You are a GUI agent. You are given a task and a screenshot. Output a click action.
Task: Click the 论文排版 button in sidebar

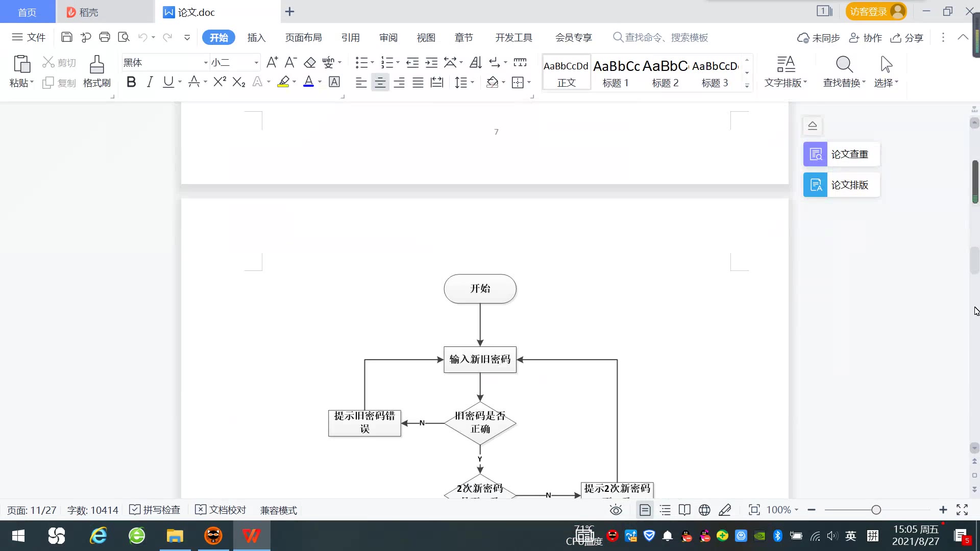pos(841,185)
